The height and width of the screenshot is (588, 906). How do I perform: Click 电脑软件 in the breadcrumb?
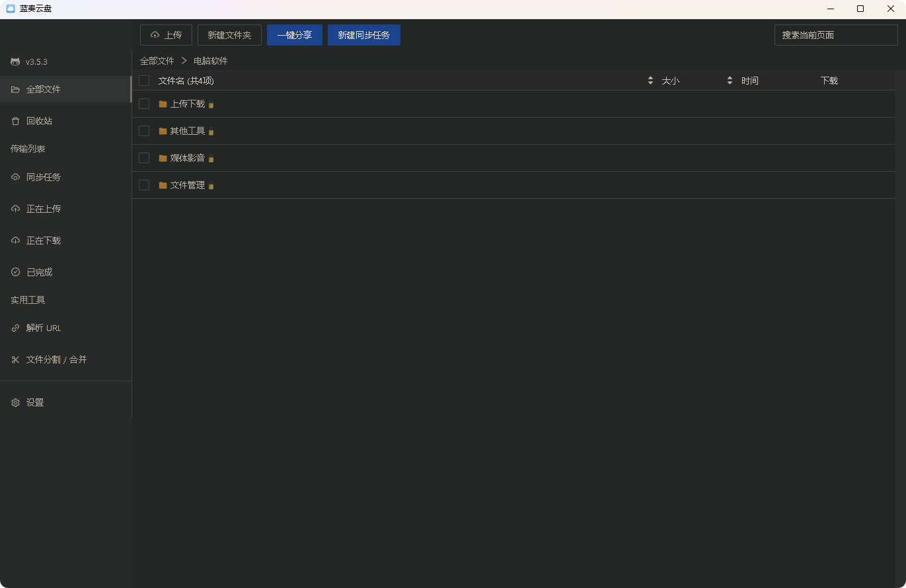click(211, 61)
